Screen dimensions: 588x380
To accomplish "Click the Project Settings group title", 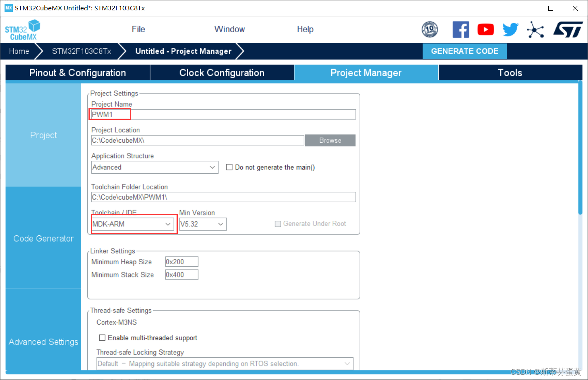I will pos(114,93).
